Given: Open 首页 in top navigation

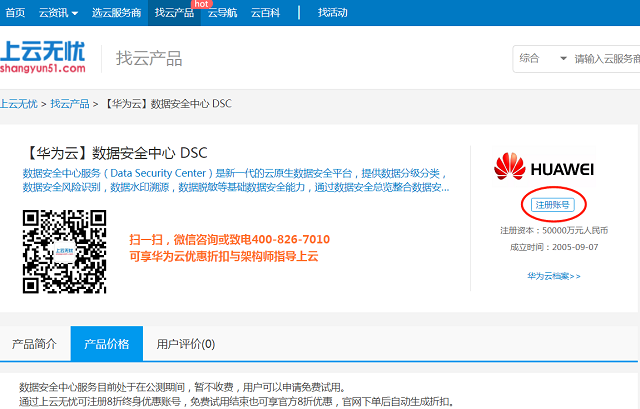Looking at the screenshot, I should click(15, 12).
